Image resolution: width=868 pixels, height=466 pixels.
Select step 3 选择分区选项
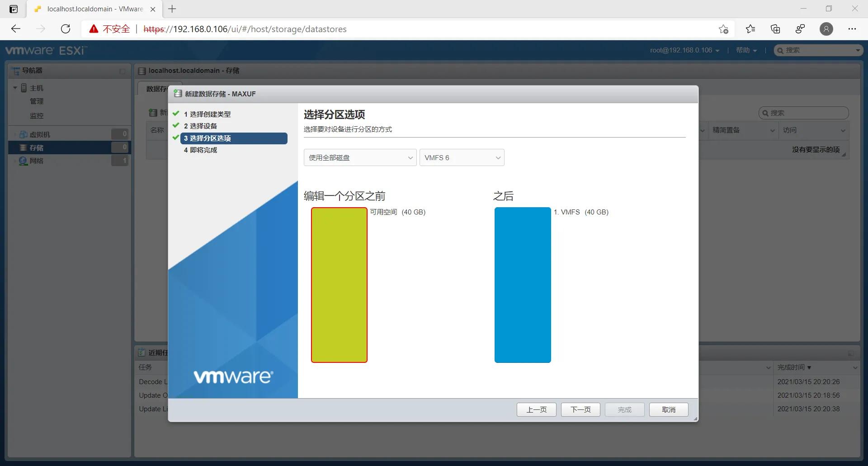coord(234,138)
